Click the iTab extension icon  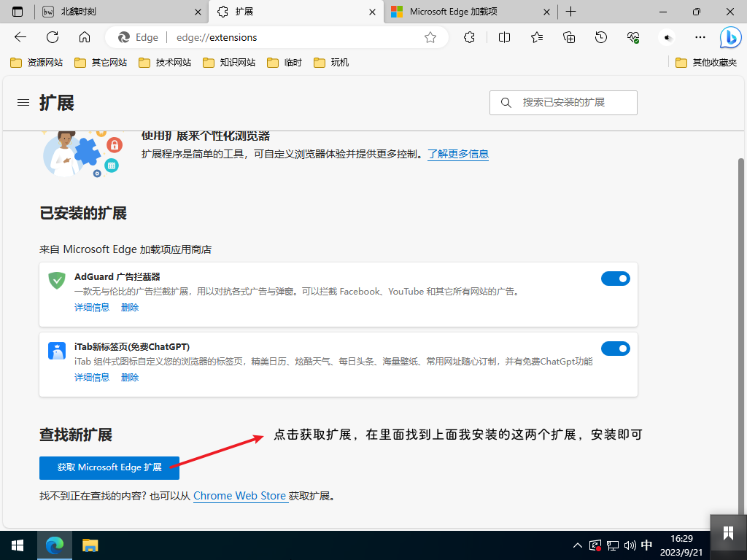click(57, 351)
